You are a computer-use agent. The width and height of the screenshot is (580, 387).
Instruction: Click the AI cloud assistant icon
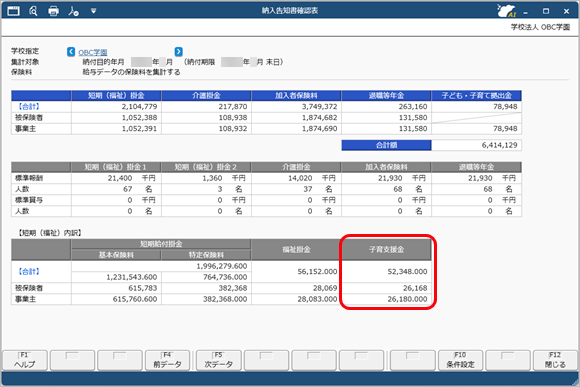[x=506, y=11]
